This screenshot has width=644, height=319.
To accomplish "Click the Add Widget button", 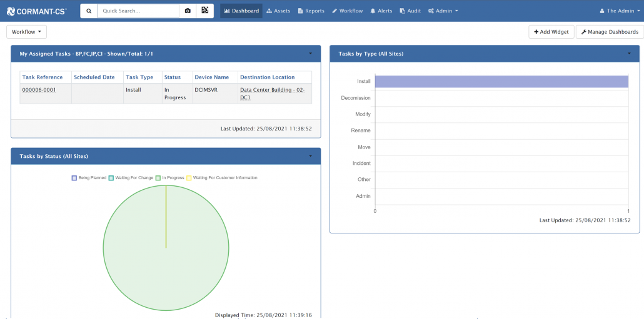I will click(551, 32).
